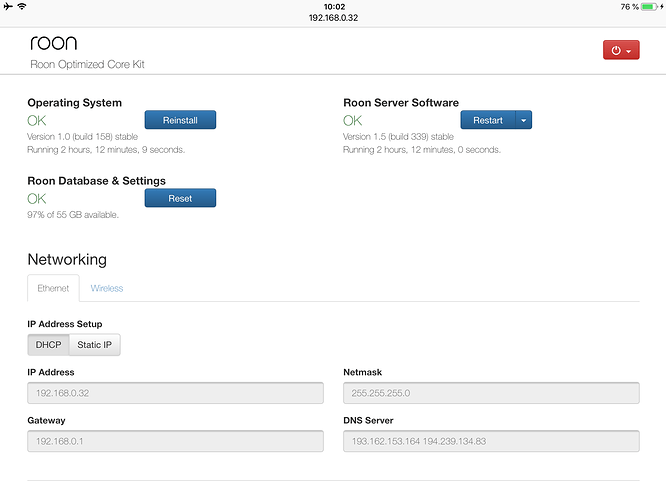Viewport: 666px width, 500px height.
Task: Click the Database & Settings OK status
Action: [37, 199]
